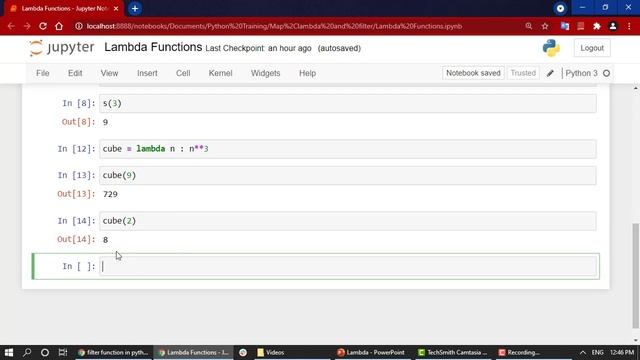Image resolution: width=640 pixels, height=360 pixels.
Task: Open a new browser tab
Action: pos(135,9)
